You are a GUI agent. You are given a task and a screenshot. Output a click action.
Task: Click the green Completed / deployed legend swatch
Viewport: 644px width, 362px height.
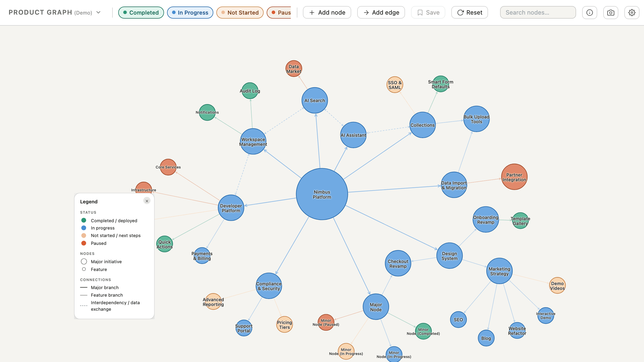pyautogui.click(x=84, y=220)
